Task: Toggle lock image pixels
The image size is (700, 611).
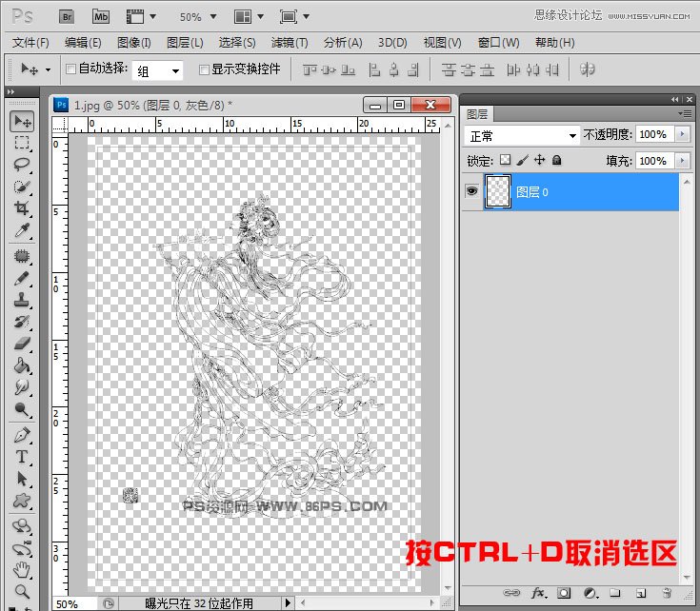Action: (x=522, y=160)
